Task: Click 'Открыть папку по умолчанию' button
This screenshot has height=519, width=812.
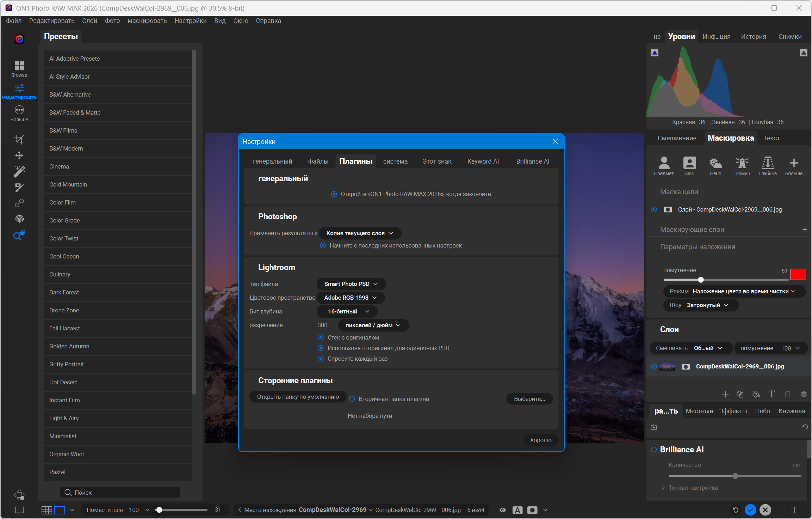Action: pyautogui.click(x=298, y=397)
